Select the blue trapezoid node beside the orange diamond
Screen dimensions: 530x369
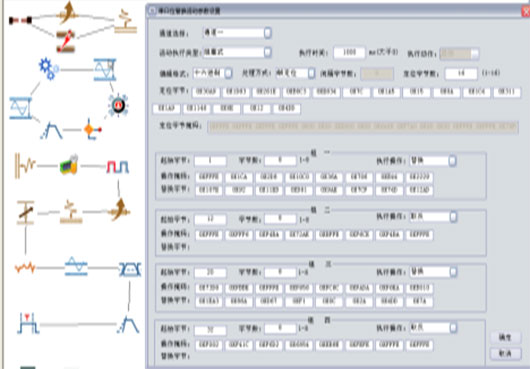[x=51, y=131]
